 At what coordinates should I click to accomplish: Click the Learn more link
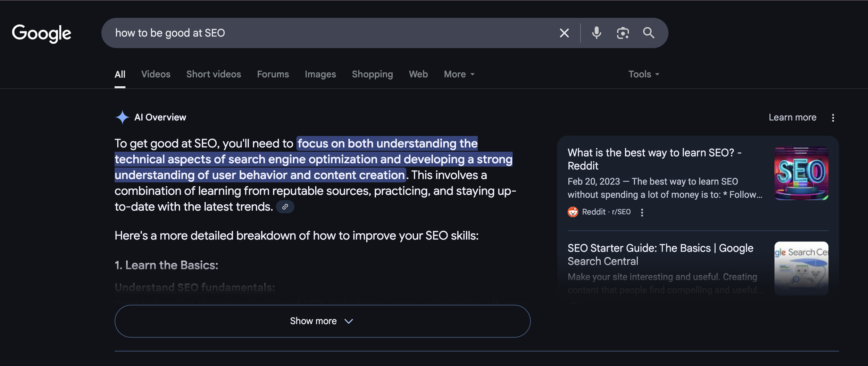[x=792, y=117]
